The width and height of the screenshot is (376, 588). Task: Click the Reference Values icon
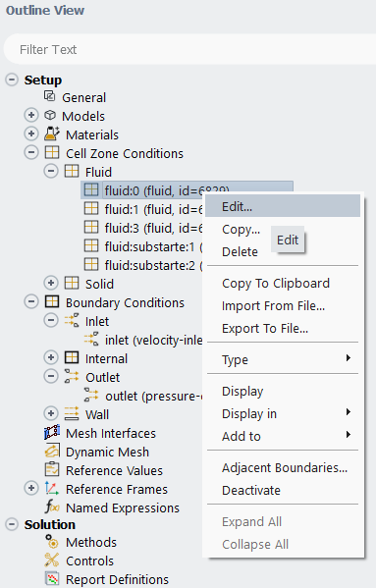coord(52,469)
